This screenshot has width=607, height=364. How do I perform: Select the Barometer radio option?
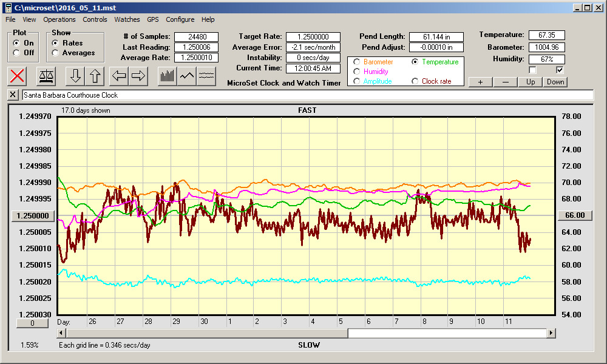pos(356,62)
